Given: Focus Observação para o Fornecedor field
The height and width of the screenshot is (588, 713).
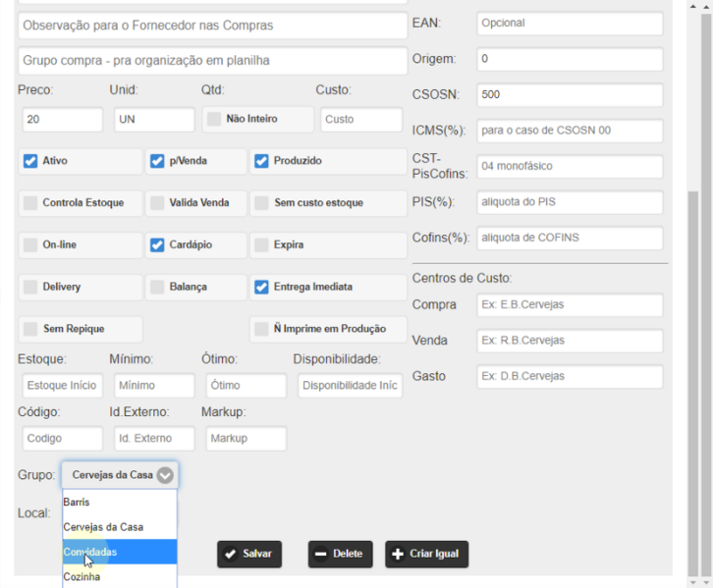Looking at the screenshot, I should pos(212,26).
